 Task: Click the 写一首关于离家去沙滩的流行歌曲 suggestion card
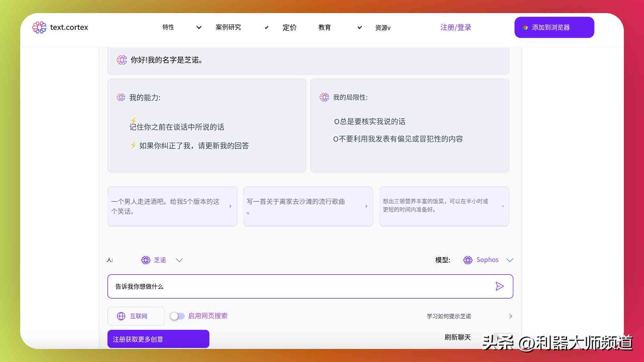click(x=308, y=206)
